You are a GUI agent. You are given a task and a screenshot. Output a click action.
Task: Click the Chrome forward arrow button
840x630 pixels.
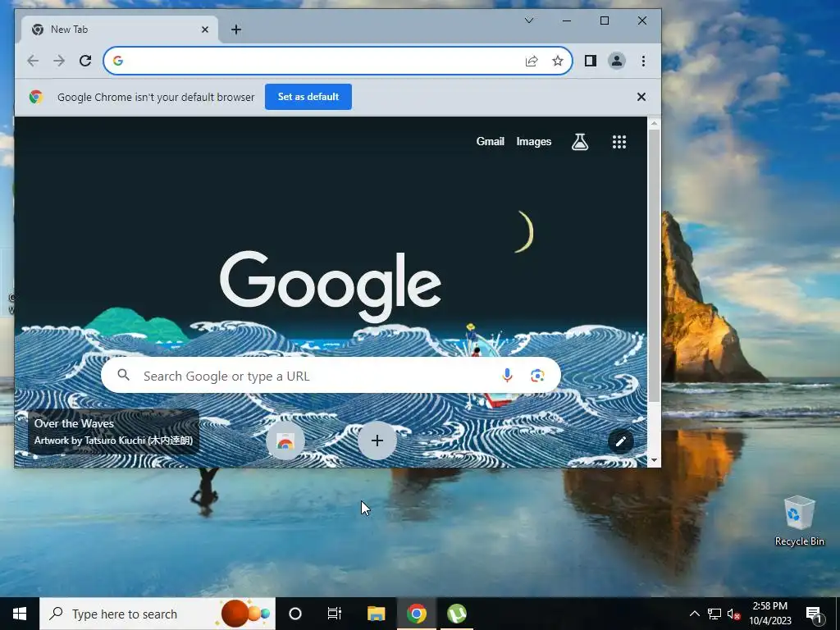[x=59, y=61]
